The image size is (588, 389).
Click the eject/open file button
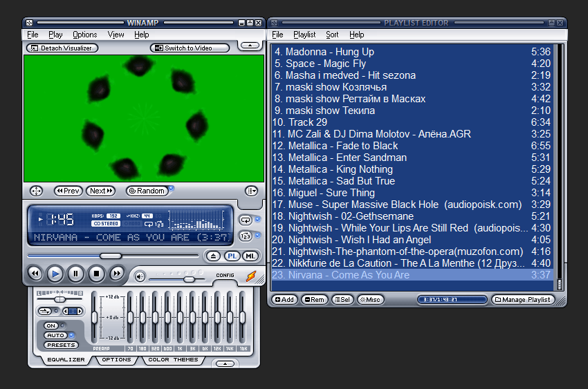pyautogui.click(x=213, y=256)
